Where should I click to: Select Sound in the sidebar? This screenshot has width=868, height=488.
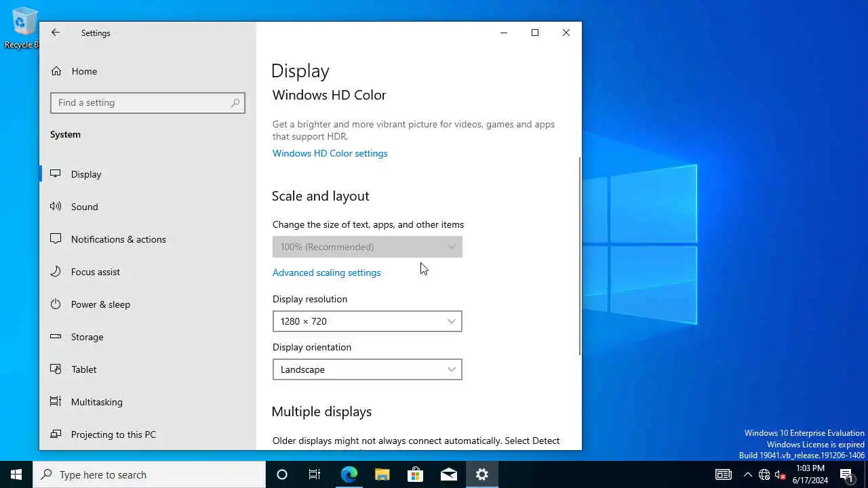tap(147, 207)
